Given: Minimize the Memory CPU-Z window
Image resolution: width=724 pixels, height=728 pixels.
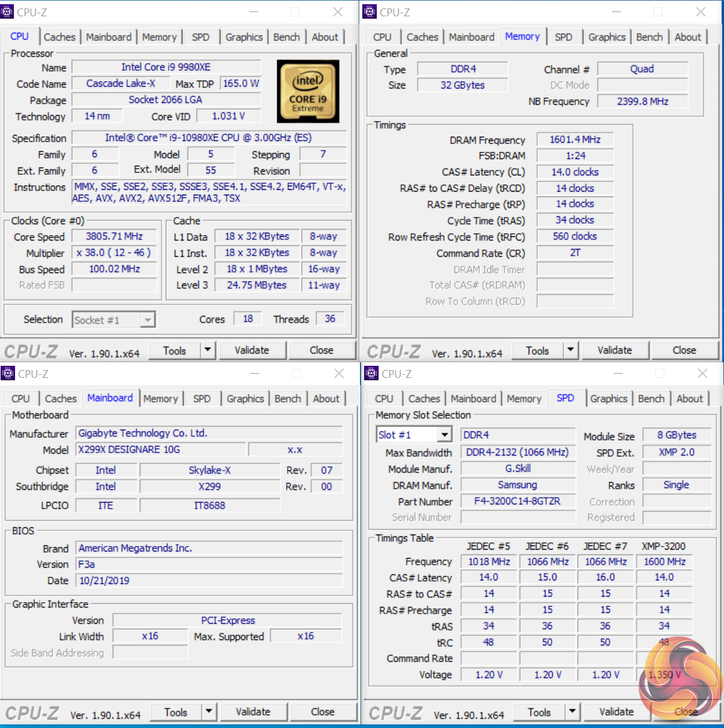Looking at the screenshot, I should tap(616, 11).
